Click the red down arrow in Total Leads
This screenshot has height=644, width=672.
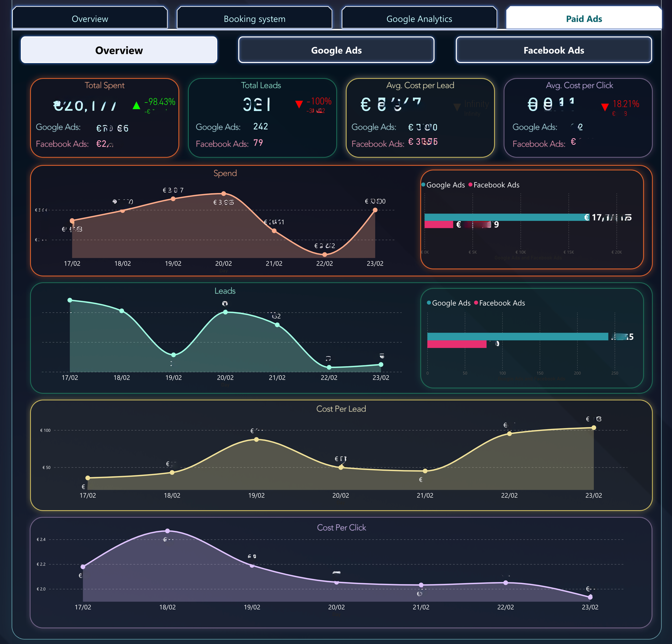point(299,104)
